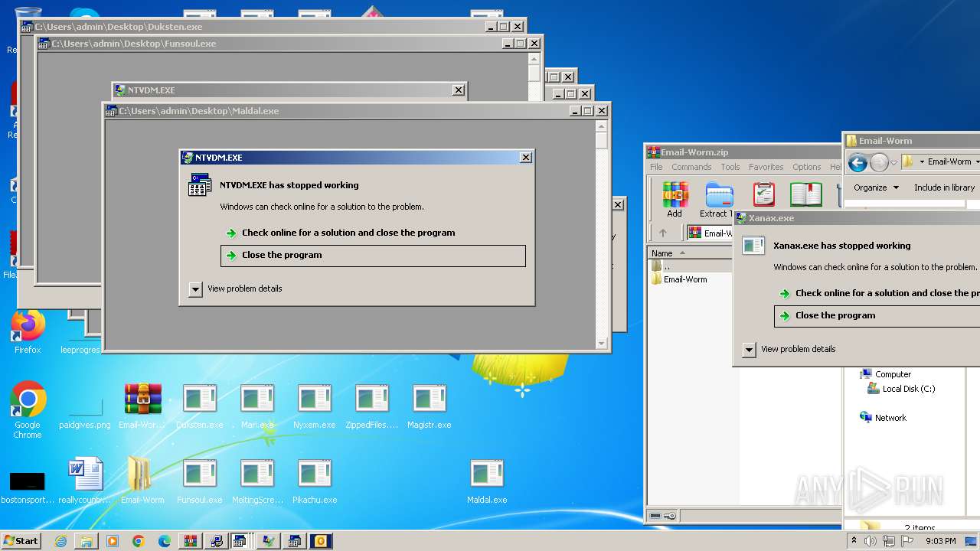The image size is (980, 551).
Task: Click the WinRAR View book icon
Action: point(805,194)
